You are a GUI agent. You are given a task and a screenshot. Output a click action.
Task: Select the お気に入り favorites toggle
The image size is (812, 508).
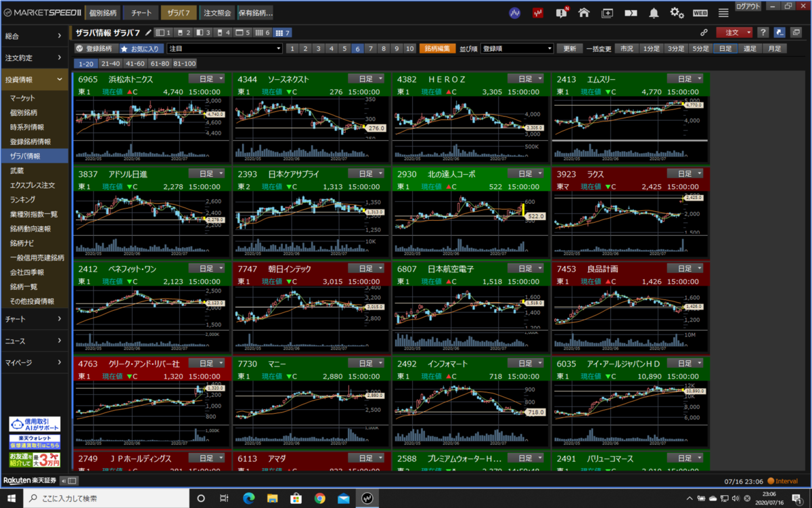pyautogui.click(x=141, y=49)
